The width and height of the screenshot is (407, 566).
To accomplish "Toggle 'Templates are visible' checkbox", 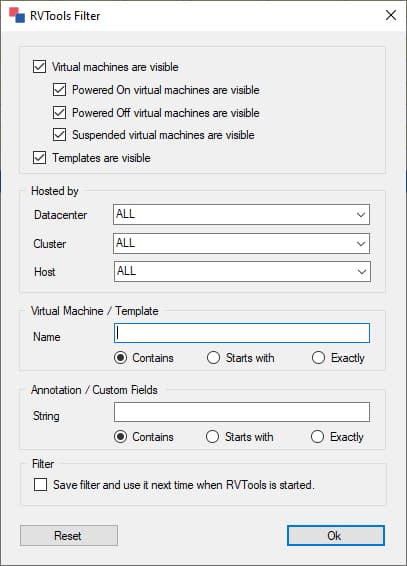I will (39, 158).
